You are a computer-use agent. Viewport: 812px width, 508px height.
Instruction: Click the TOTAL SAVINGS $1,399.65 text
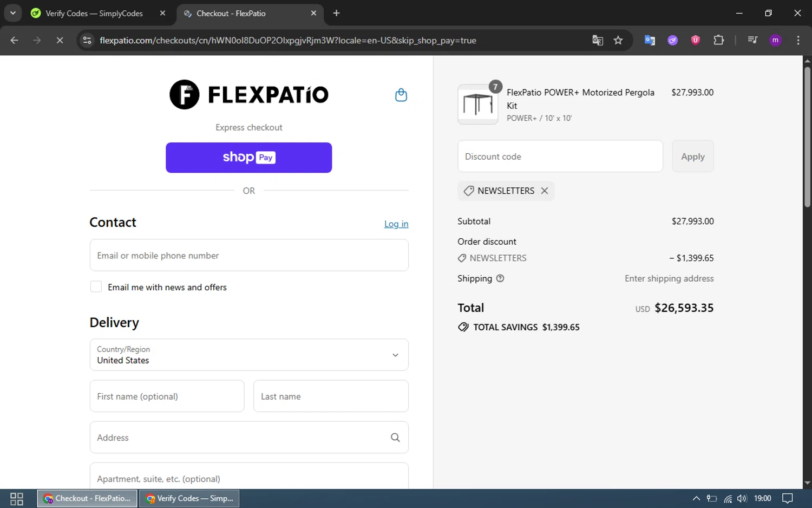click(526, 327)
